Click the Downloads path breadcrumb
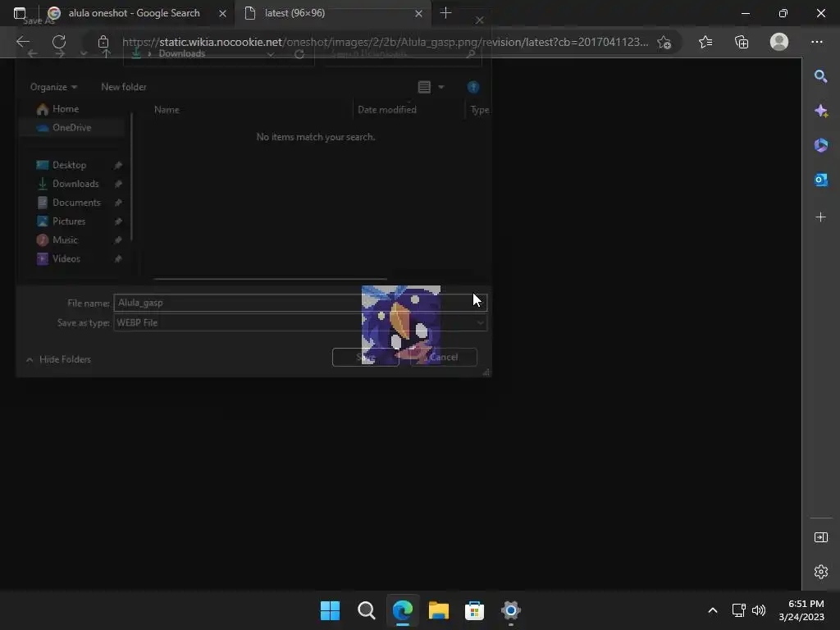840x630 pixels. (181, 53)
